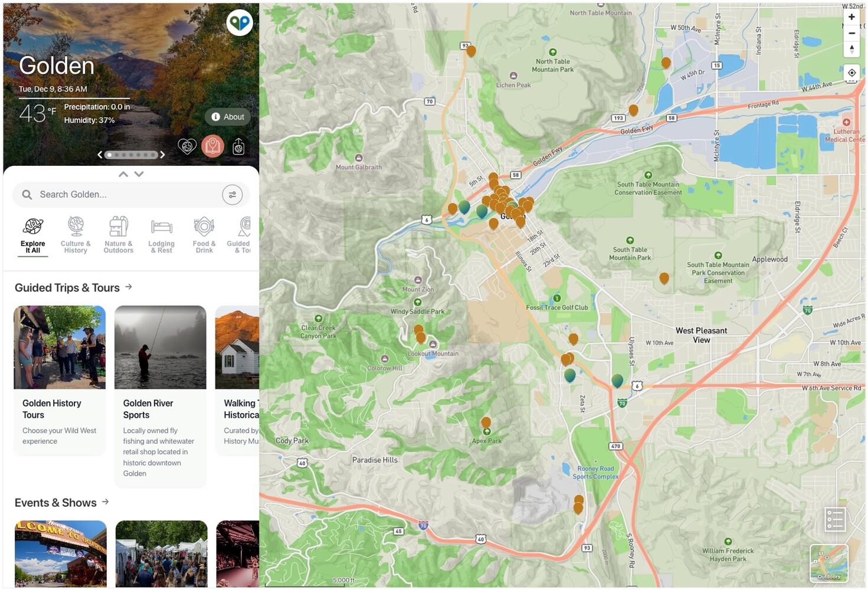Zoom in on the map
The width and height of the screenshot is (868, 590).
tap(851, 17)
